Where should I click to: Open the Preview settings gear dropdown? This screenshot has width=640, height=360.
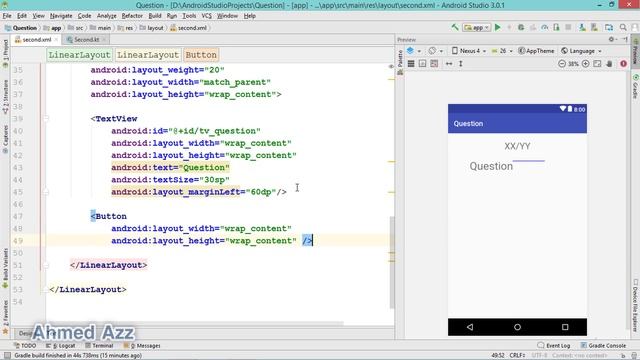pos(612,39)
